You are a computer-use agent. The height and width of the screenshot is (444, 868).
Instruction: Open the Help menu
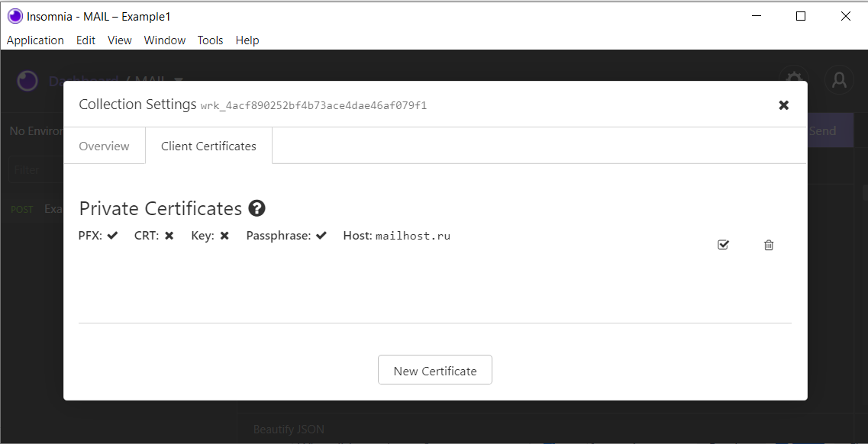click(x=247, y=40)
